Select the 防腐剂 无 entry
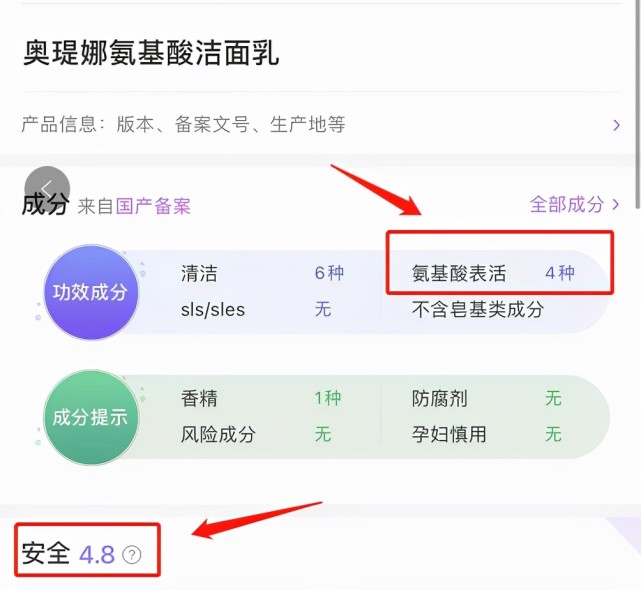The width and height of the screenshot is (641, 590). coord(486,398)
